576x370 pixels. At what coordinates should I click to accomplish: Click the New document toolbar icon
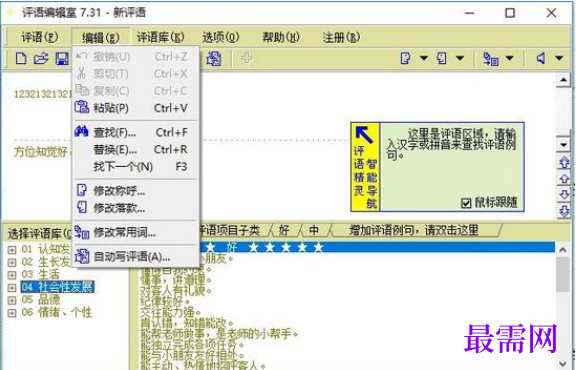tap(21, 58)
